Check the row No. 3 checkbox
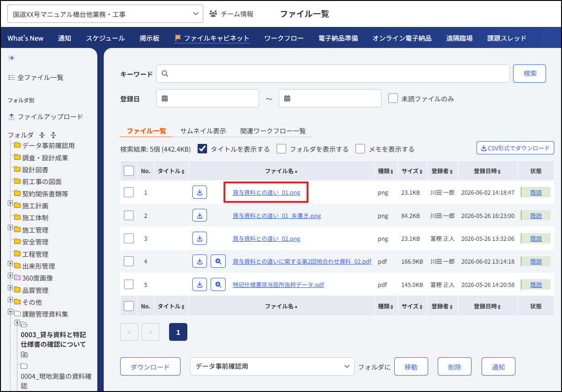The width and height of the screenshot is (562, 392). 129,238
